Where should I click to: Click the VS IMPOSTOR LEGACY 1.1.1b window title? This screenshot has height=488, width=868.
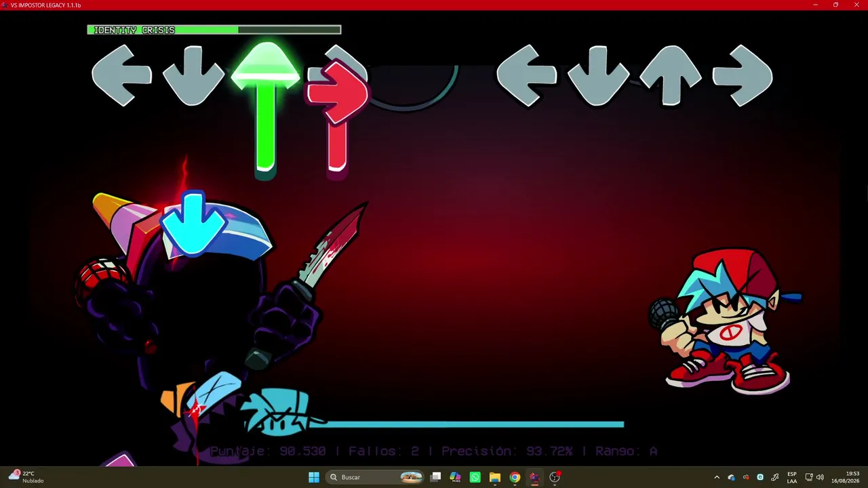tap(45, 5)
